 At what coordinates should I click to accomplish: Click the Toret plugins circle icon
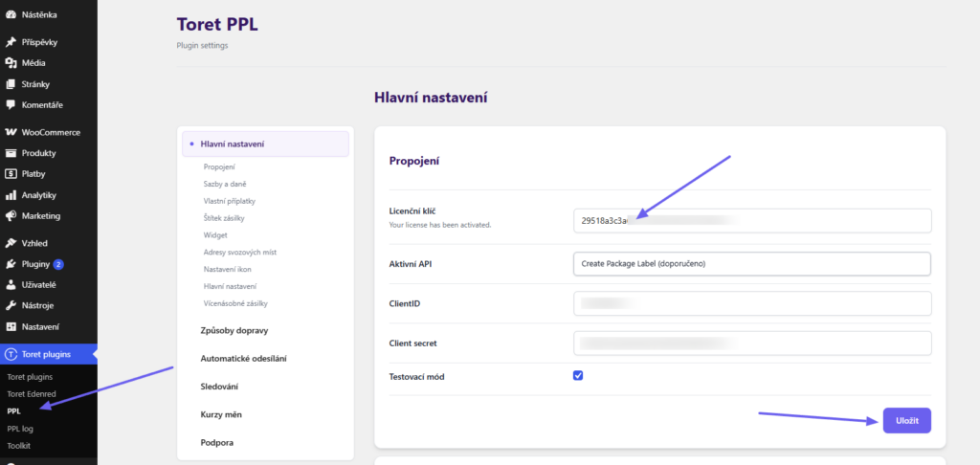[10, 354]
